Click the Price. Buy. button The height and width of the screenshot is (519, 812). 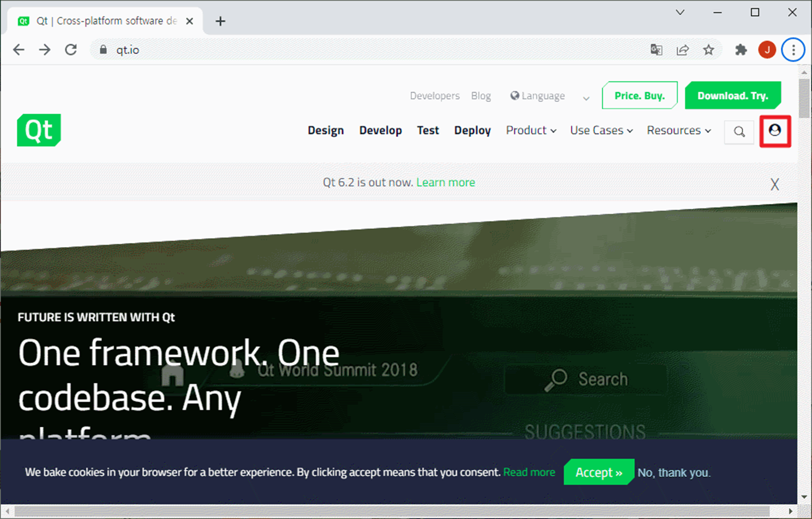[x=640, y=95]
